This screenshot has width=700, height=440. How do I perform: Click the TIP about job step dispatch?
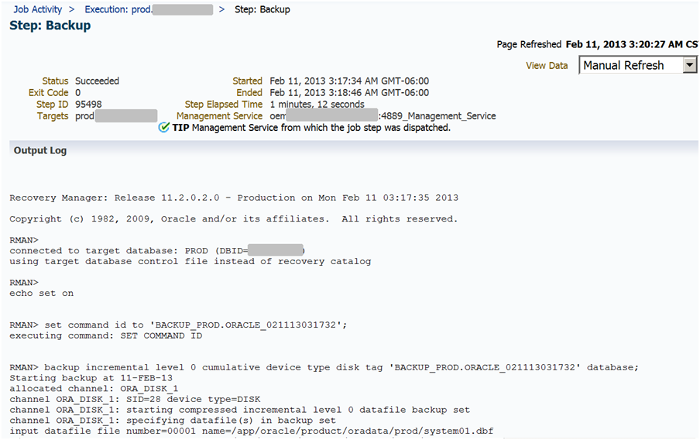point(311,128)
